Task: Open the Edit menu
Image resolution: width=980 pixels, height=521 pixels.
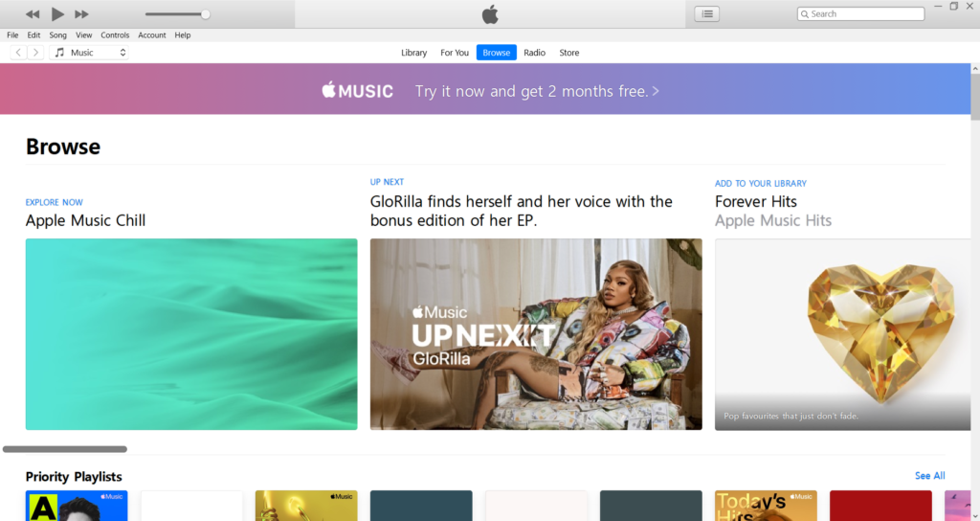Action: click(x=33, y=35)
